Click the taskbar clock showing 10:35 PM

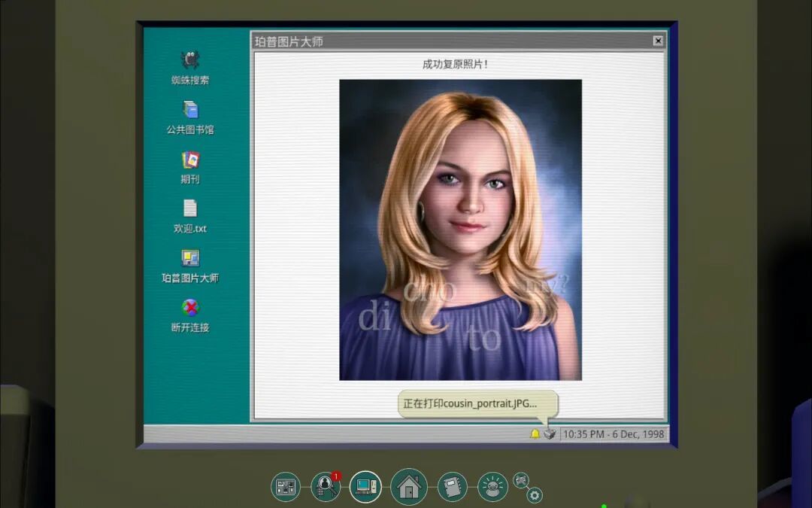614,434
